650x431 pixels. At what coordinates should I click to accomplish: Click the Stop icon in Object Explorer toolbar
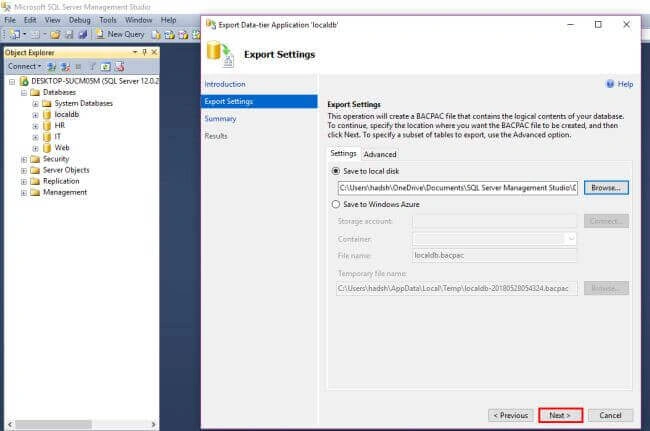pos(78,67)
